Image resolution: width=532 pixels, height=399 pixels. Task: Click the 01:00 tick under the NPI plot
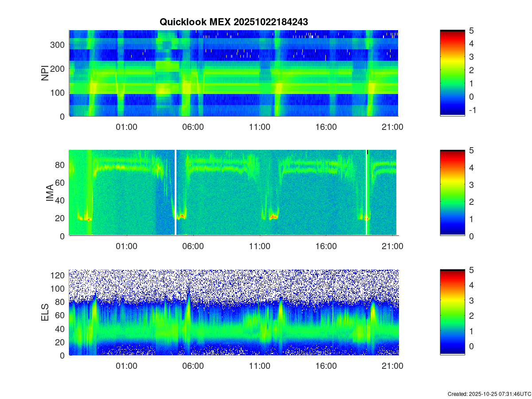coord(126,127)
